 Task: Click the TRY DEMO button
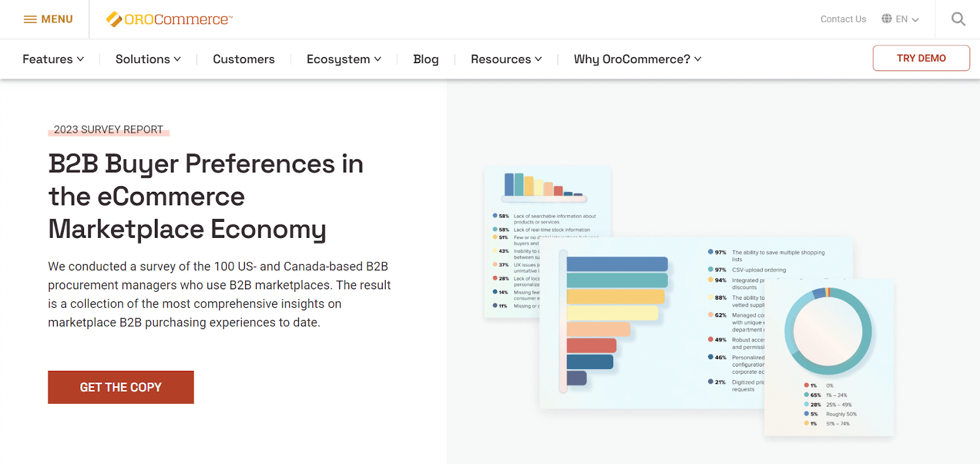921,58
